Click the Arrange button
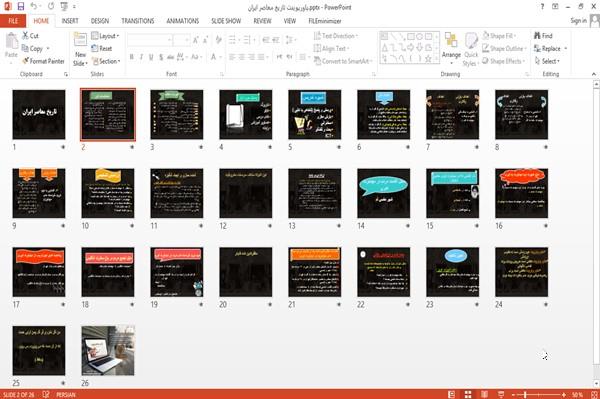 (x=451, y=47)
